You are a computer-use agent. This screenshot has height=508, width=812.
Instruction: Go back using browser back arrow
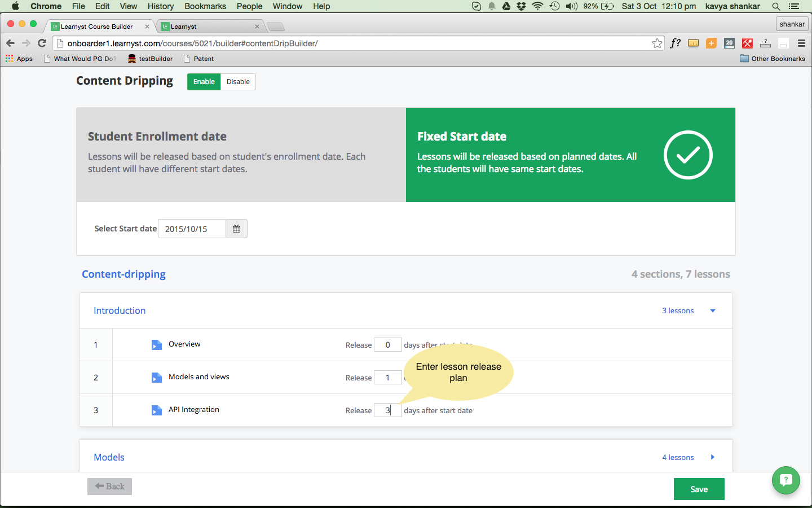10,43
